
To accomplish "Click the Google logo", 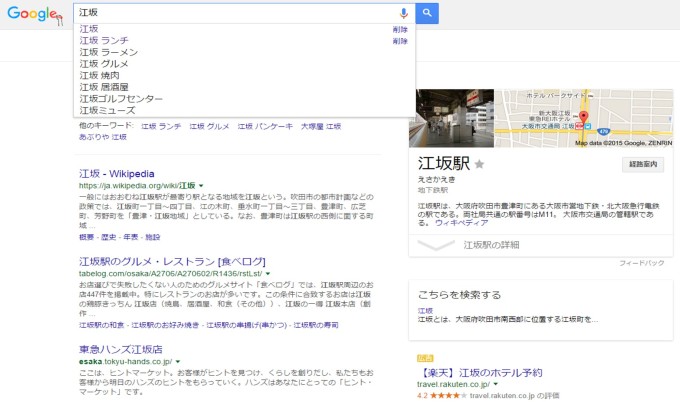I will coord(35,15).
